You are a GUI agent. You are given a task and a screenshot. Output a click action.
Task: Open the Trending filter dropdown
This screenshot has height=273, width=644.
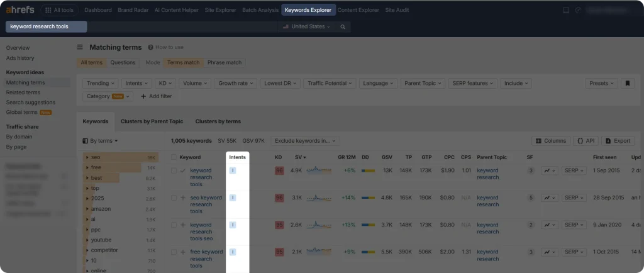pyautogui.click(x=101, y=83)
